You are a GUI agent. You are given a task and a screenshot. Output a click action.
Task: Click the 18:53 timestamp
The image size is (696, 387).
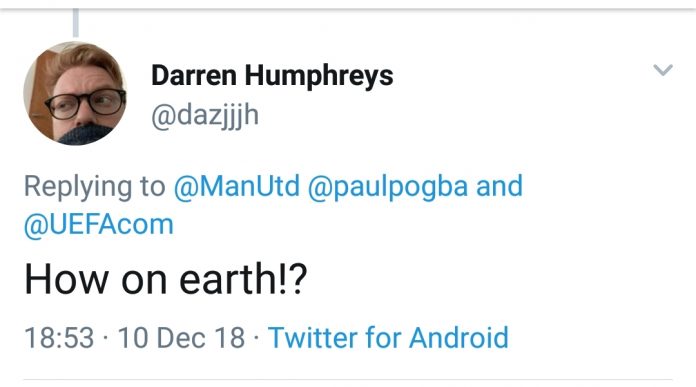[x=59, y=338]
